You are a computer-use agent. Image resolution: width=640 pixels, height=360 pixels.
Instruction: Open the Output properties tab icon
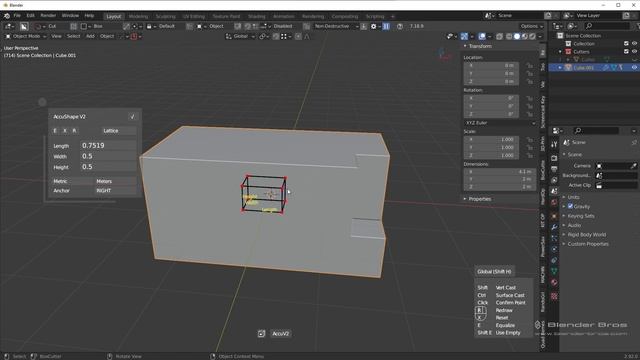pyautogui.click(x=554, y=169)
